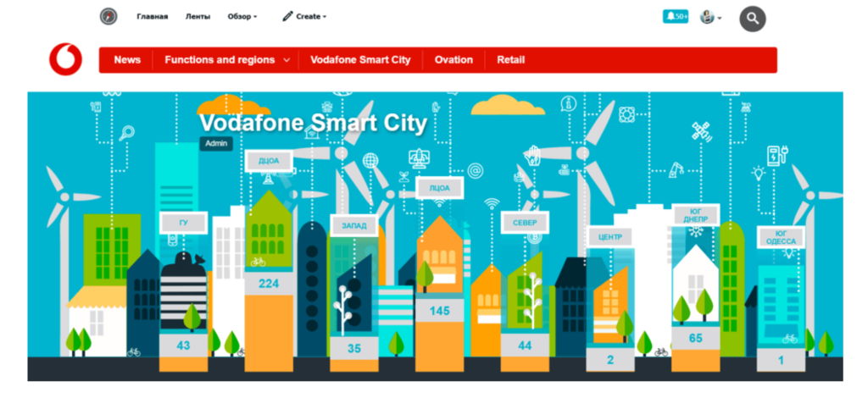
Task: Click the Главная link
Action: click(x=153, y=16)
